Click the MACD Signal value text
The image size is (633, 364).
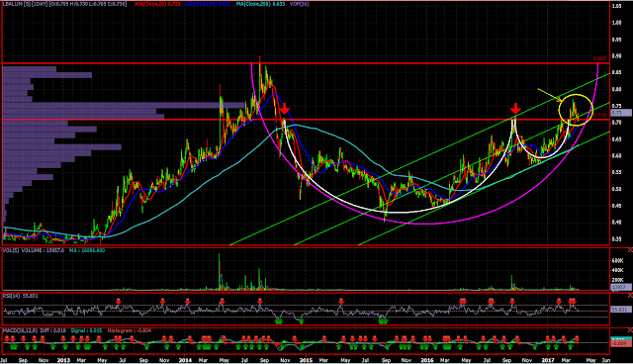point(86,330)
